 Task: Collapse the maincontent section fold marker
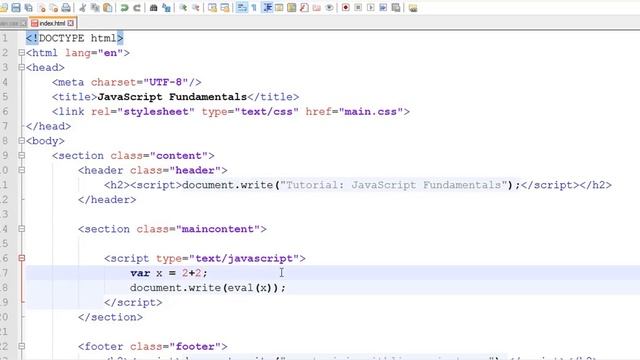coord(21,229)
